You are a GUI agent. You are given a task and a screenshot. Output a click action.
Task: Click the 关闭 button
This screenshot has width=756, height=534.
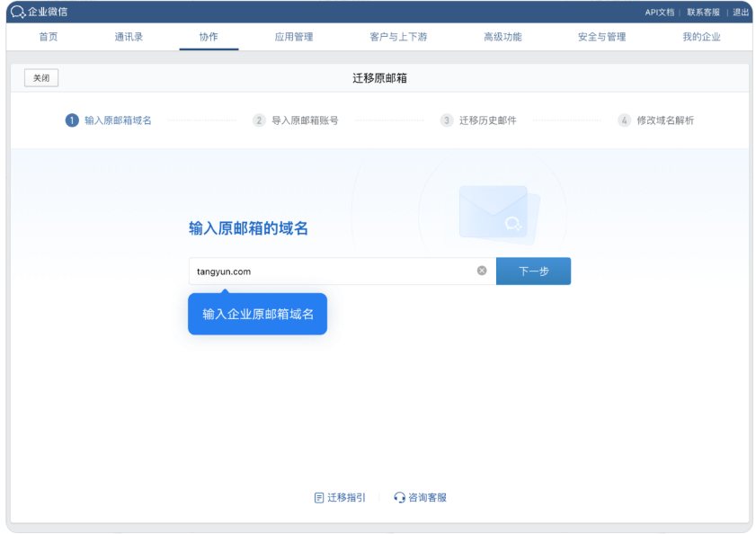click(40, 77)
